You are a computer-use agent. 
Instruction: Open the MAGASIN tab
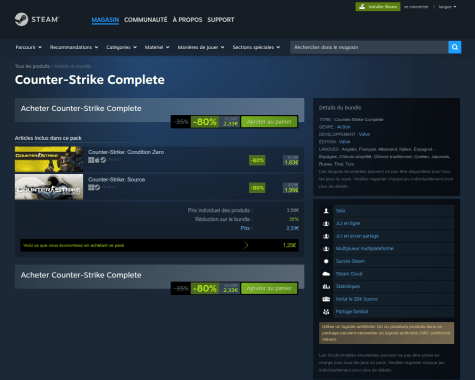click(x=105, y=20)
